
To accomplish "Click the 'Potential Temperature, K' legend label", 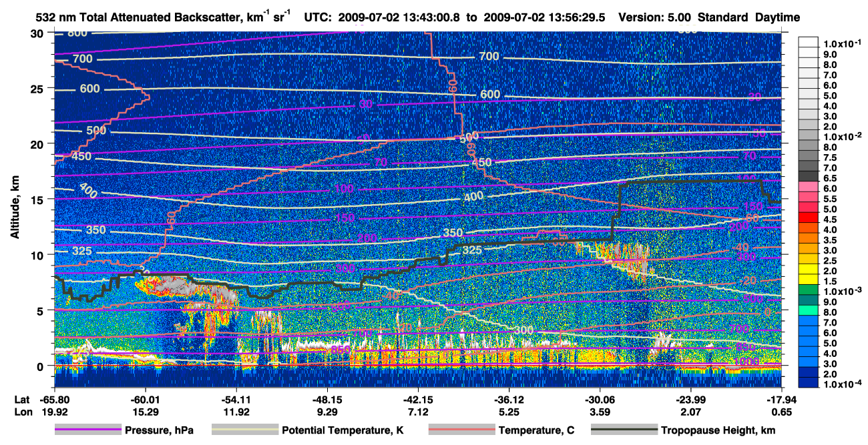I will (x=343, y=430).
